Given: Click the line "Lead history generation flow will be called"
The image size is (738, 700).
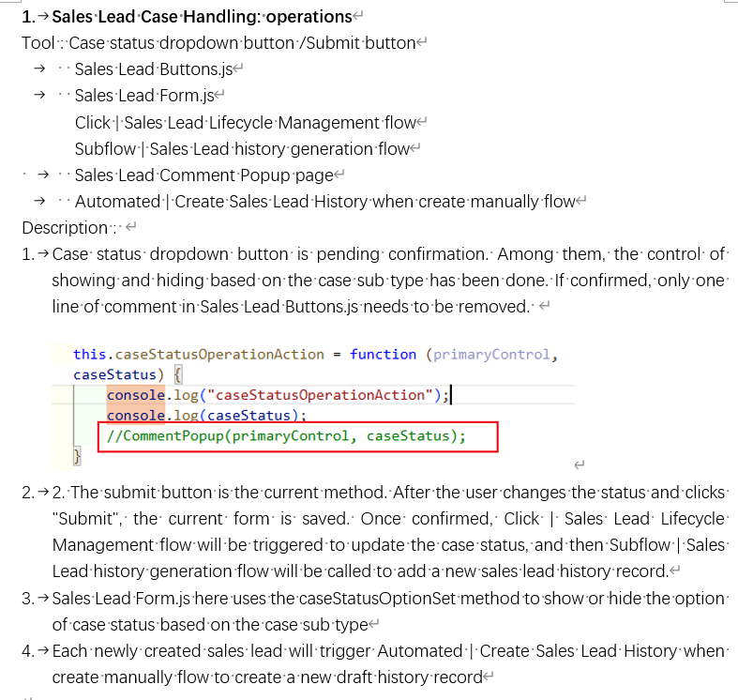Looking at the screenshot, I should point(360,571).
